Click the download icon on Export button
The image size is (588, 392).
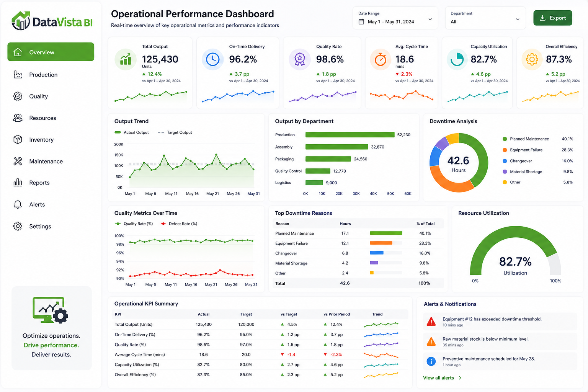point(542,18)
